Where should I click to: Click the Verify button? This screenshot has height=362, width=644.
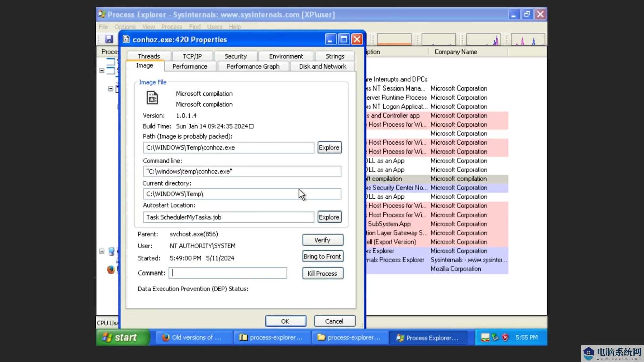coord(322,240)
